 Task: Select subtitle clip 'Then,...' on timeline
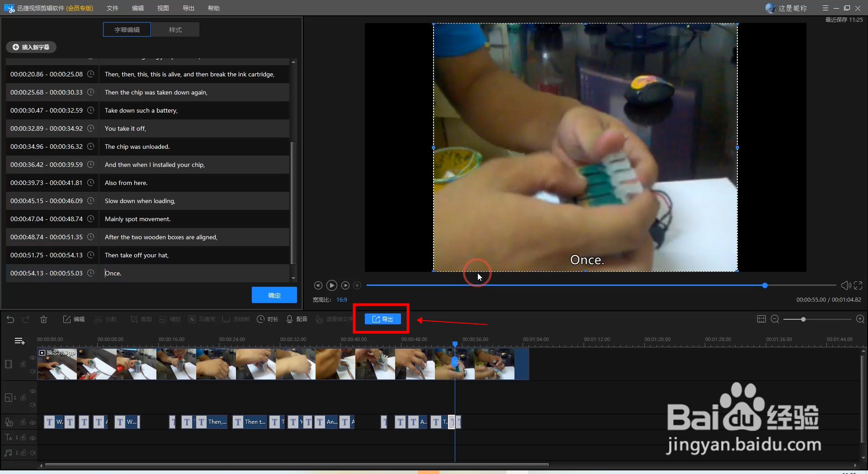(x=212, y=422)
